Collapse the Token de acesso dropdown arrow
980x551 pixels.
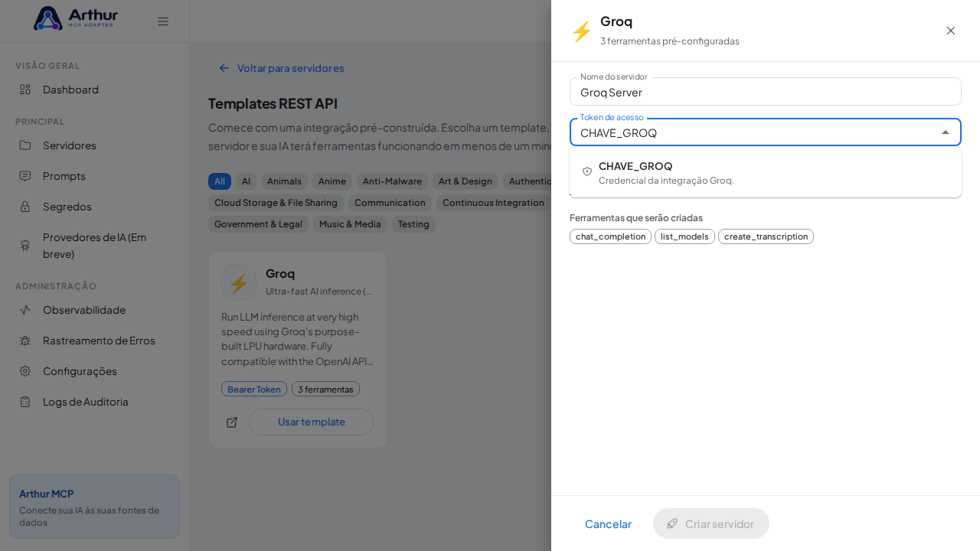[946, 132]
